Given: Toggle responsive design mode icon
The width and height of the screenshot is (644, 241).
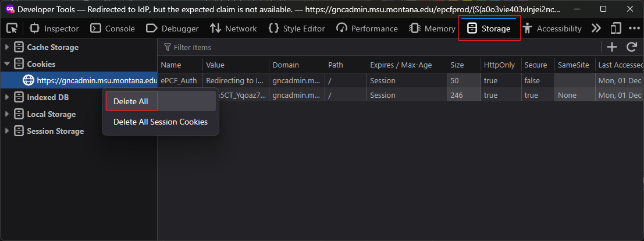Looking at the screenshot, I should (x=615, y=29).
